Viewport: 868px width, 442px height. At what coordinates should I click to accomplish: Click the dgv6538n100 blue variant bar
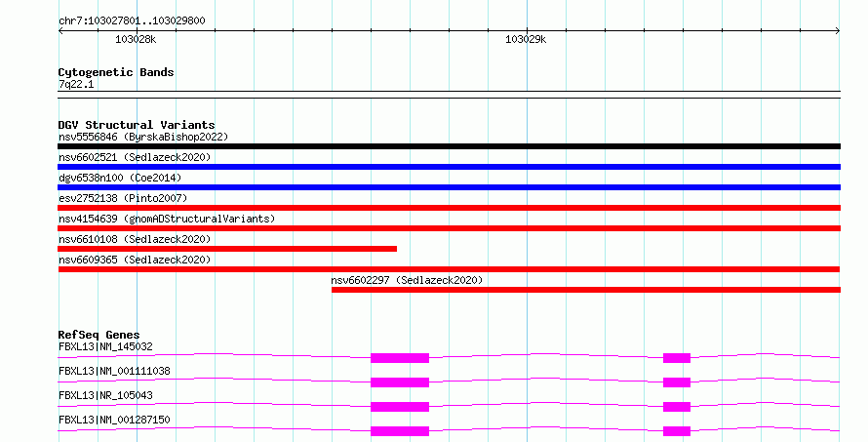tap(449, 187)
